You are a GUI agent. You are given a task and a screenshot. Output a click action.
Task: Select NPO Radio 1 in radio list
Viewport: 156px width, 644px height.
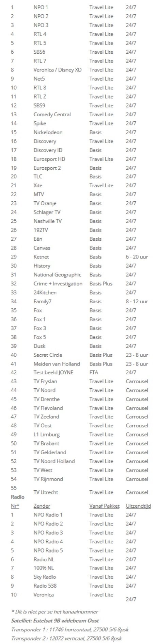click(x=48, y=515)
